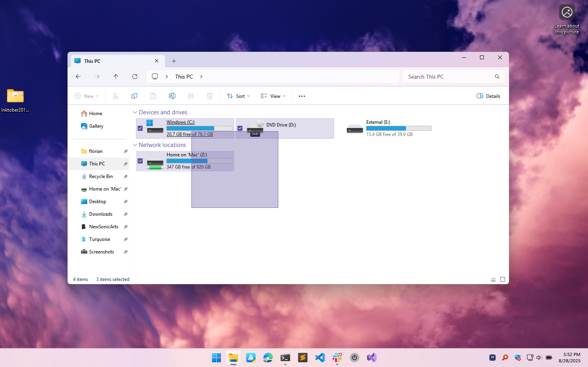The image size is (588, 367).
Task: Open the See more ellipsis menu
Action: point(302,96)
